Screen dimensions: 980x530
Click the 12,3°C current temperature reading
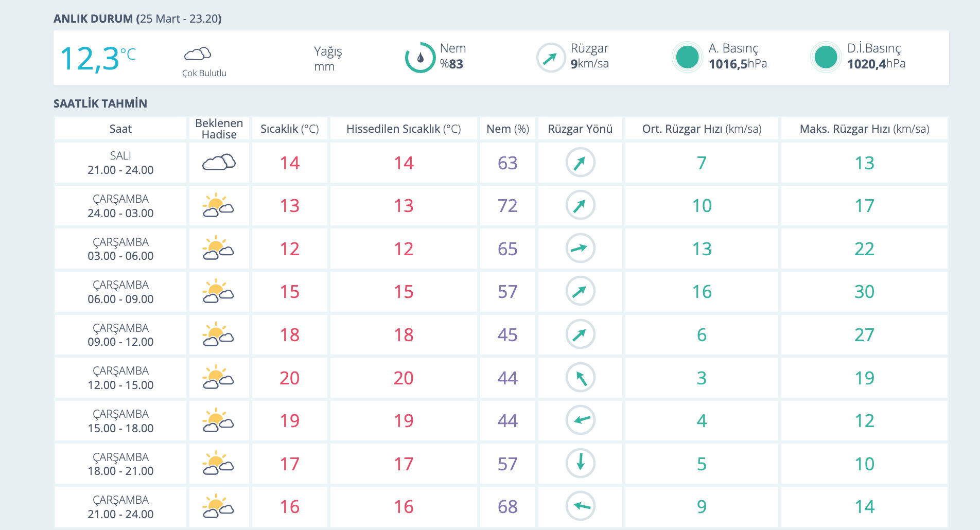(x=98, y=58)
